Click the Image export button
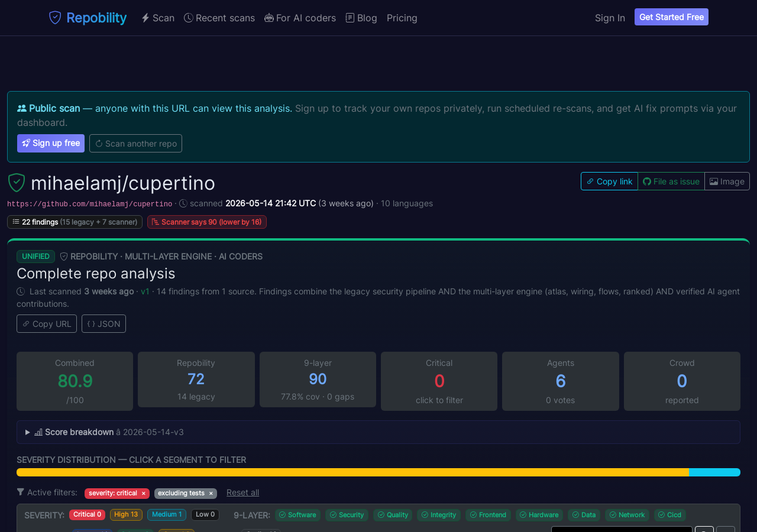Viewport: 757px width, 532px height. [x=727, y=181]
